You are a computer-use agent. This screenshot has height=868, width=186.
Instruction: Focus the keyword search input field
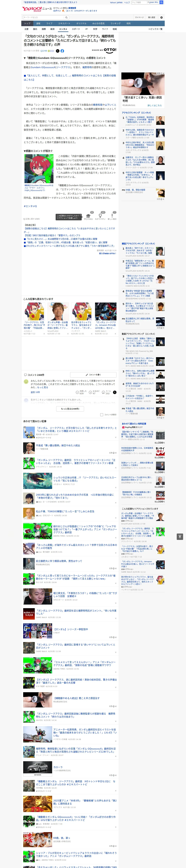coord(44,18)
